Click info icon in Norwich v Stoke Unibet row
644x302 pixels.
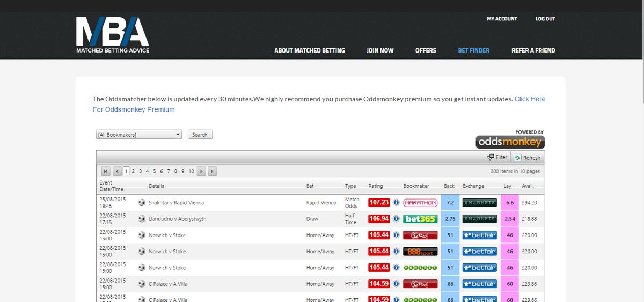[x=396, y=267]
